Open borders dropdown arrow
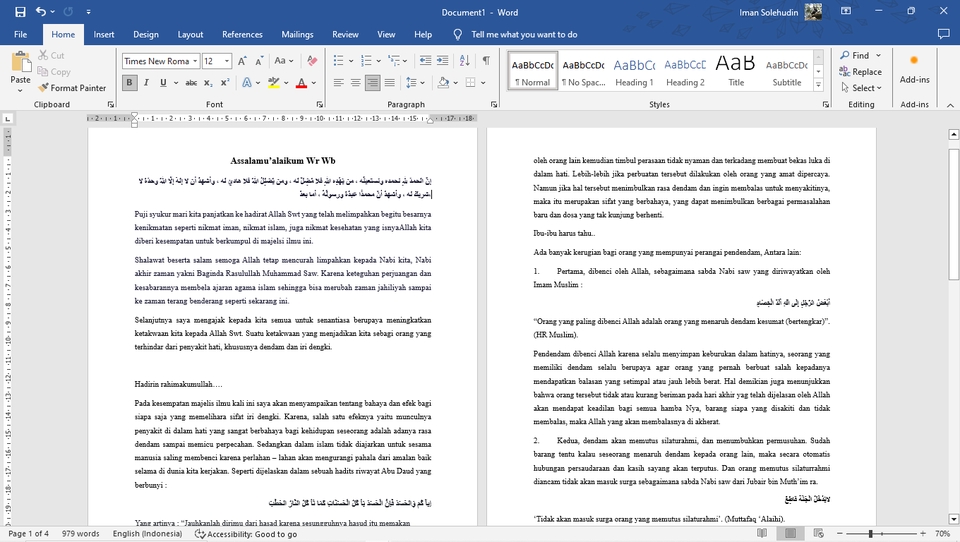 tap(483, 83)
